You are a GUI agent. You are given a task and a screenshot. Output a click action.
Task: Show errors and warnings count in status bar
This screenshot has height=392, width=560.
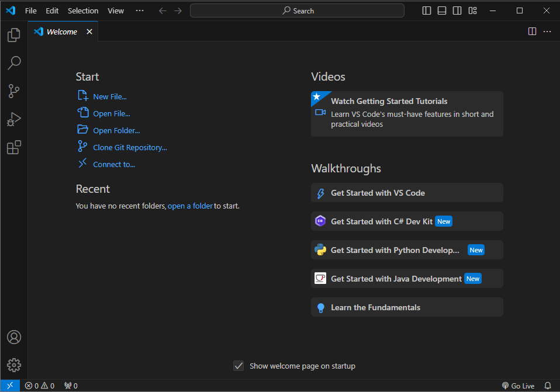coord(40,386)
